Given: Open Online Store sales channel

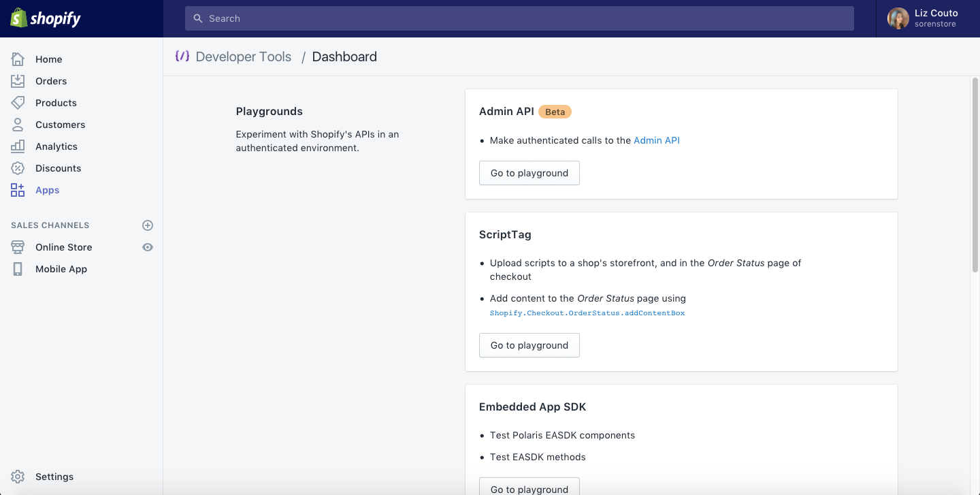Looking at the screenshot, I should point(63,247).
